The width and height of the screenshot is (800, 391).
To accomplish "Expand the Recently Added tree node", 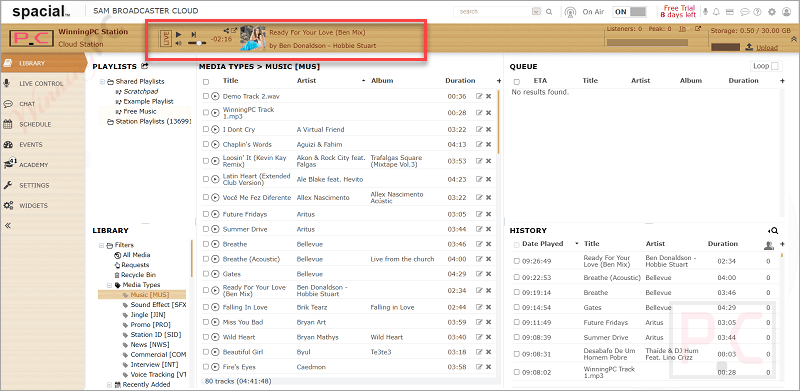I will coord(110,385).
